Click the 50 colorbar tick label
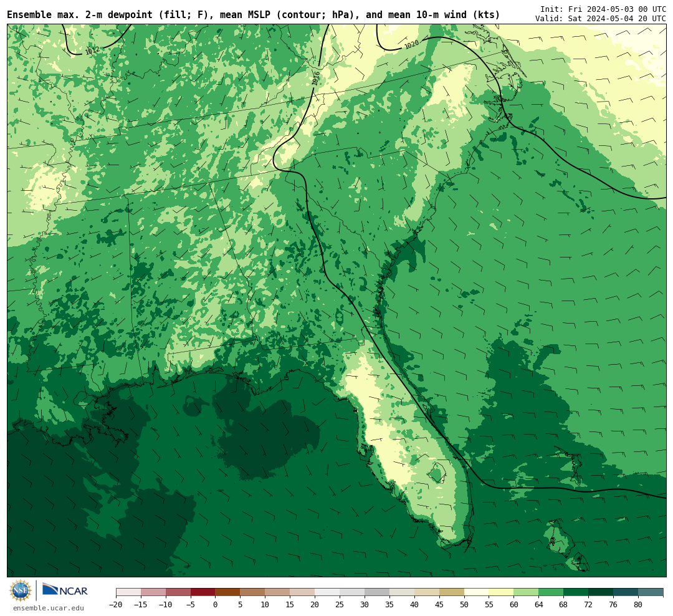Image resolution: width=673 pixels, height=616 pixels. [x=464, y=604]
